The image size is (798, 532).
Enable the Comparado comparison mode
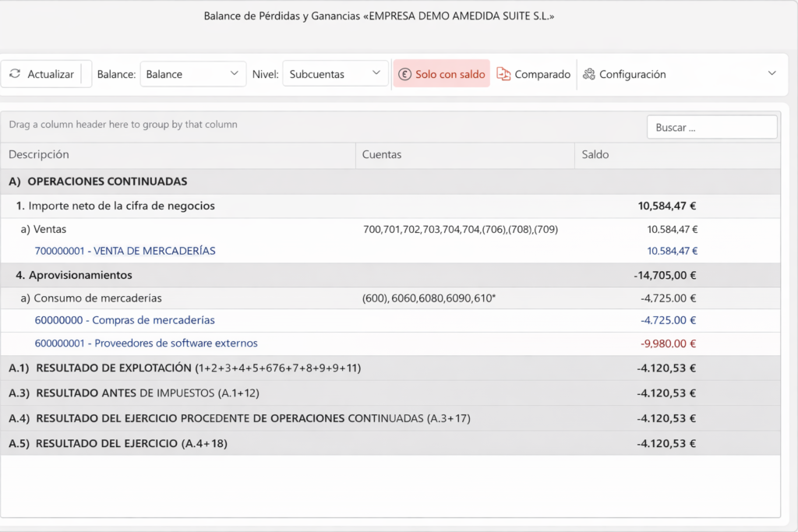[533, 73]
